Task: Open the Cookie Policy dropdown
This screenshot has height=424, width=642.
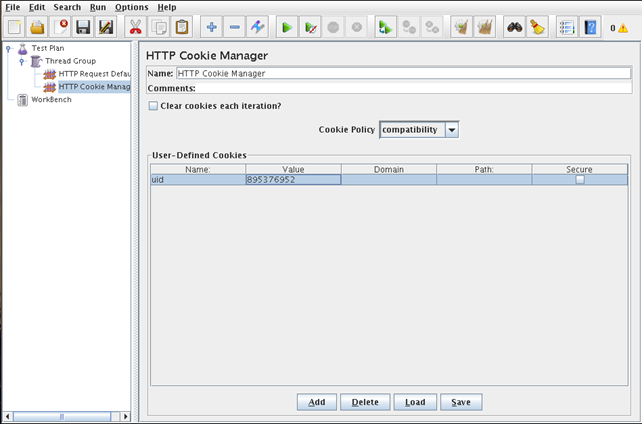Action: tap(451, 130)
